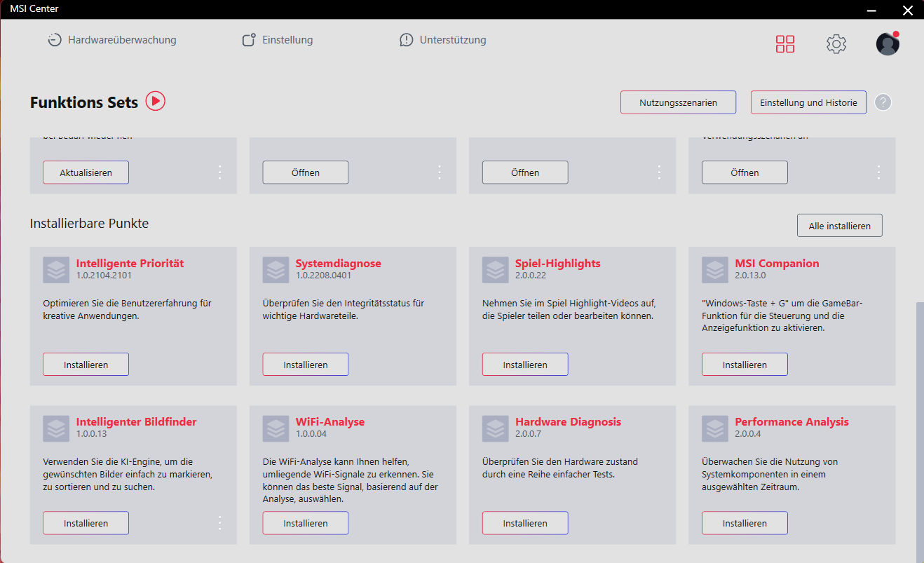Click the Intelligente Priorität title

tap(130, 264)
